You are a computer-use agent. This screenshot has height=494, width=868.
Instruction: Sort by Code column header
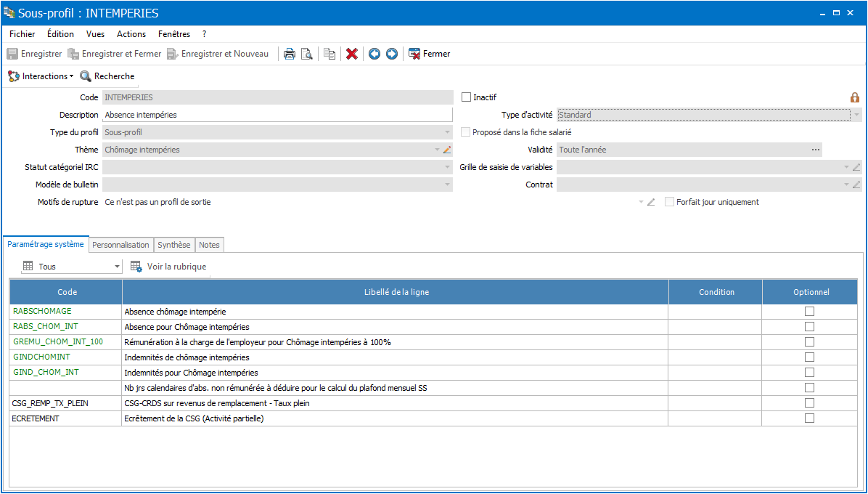coord(67,292)
